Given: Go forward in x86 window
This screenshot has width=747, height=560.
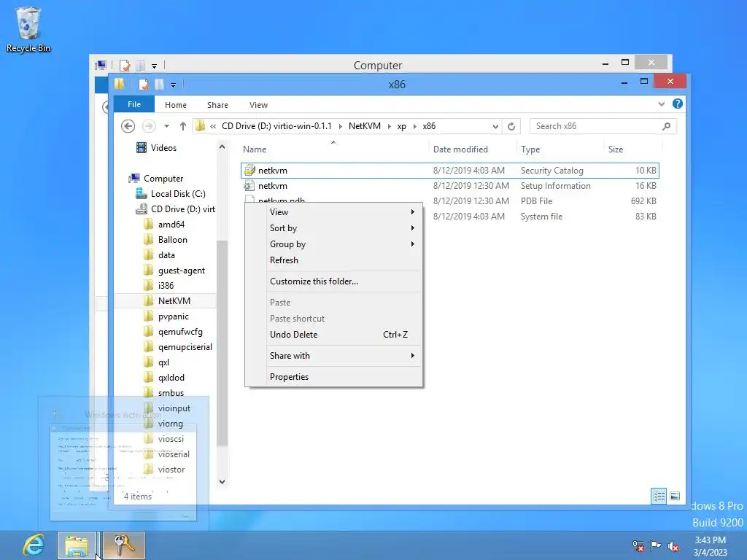Looking at the screenshot, I should coord(149,126).
